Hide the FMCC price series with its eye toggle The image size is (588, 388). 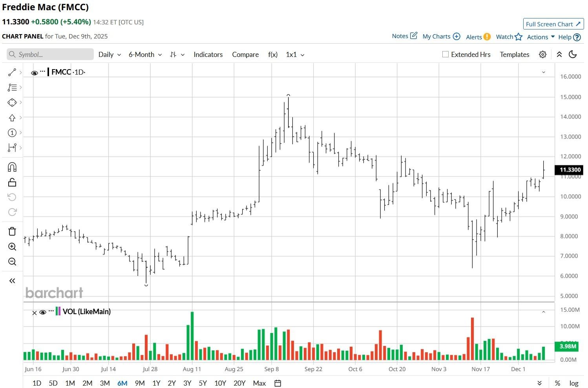click(35, 72)
